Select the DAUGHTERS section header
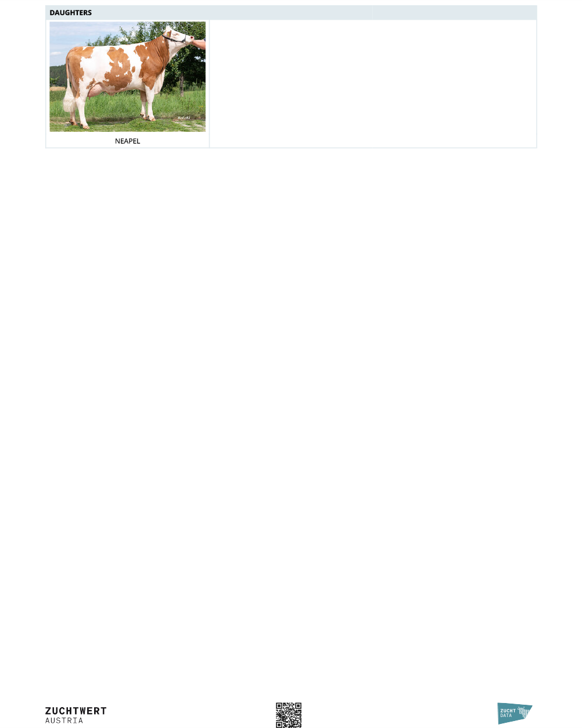This screenshot has width=582, height=728. 71,12
